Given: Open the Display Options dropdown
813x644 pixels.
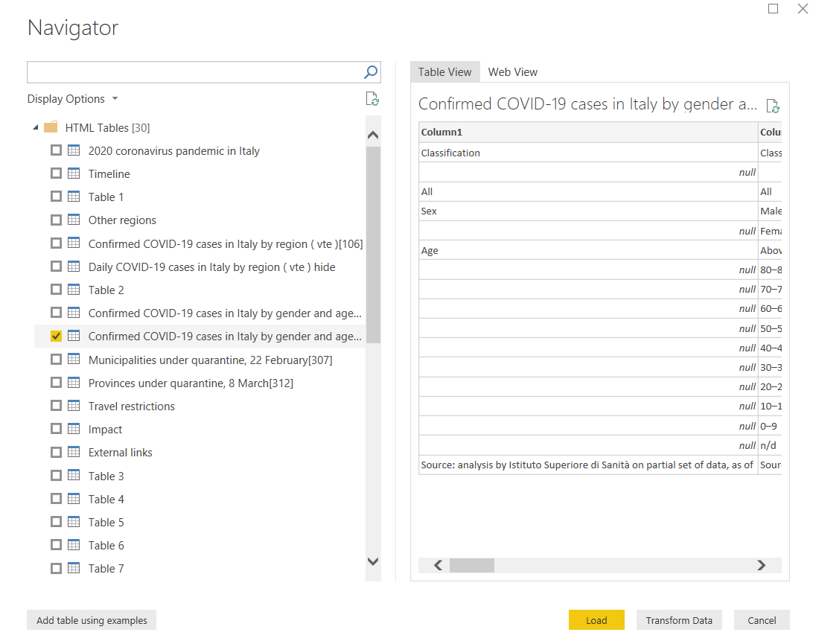Looking at the screenshot, I should [72, 99].
